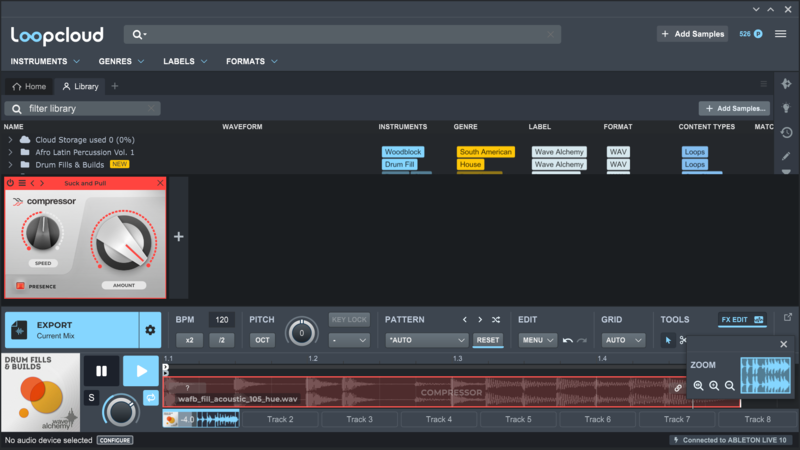Open the hamburger menu at top right
The width and height of the screenshot is (800, 450).
coord(780,34)
